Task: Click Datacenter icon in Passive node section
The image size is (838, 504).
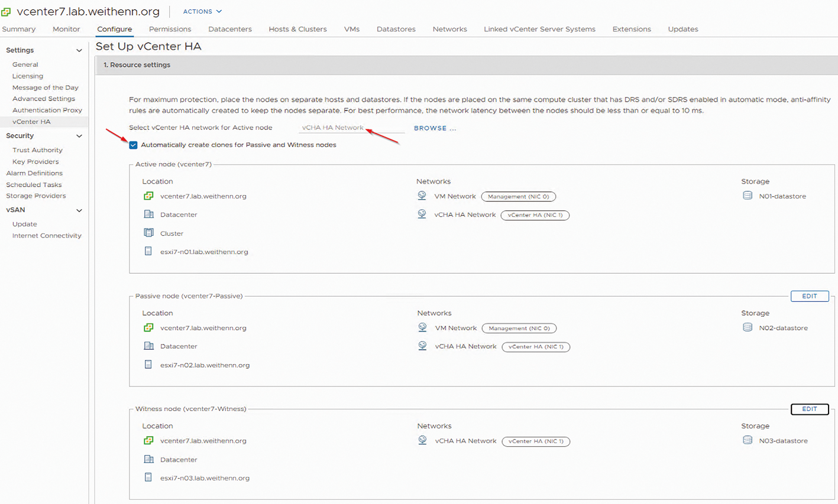Action: (x=148, y=346)
